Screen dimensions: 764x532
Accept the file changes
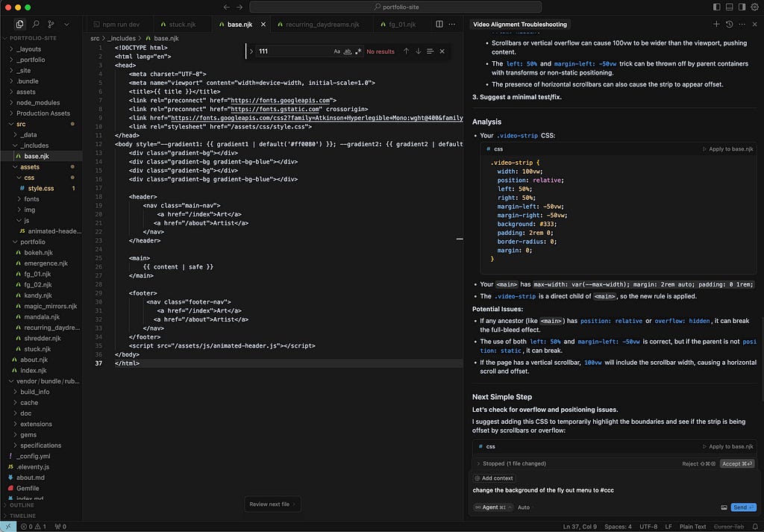(737, 464)
